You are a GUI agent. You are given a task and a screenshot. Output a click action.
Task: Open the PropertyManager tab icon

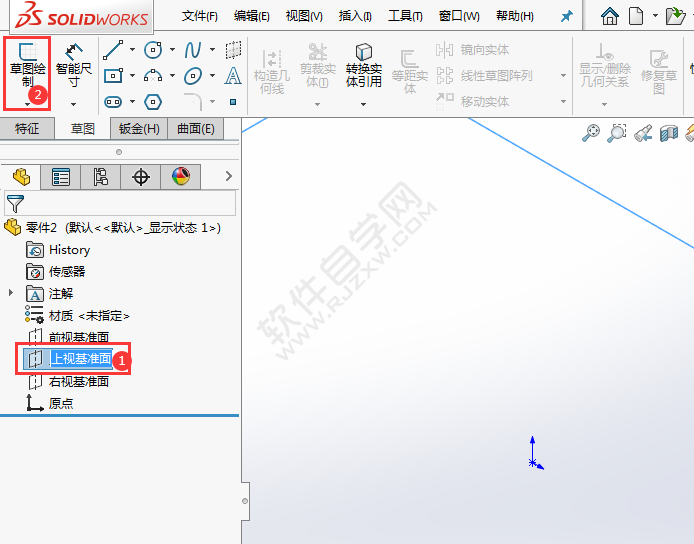pos(61,177)
